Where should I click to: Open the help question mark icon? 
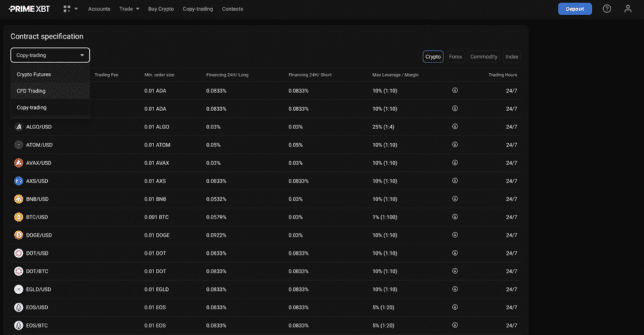point(606,9)
